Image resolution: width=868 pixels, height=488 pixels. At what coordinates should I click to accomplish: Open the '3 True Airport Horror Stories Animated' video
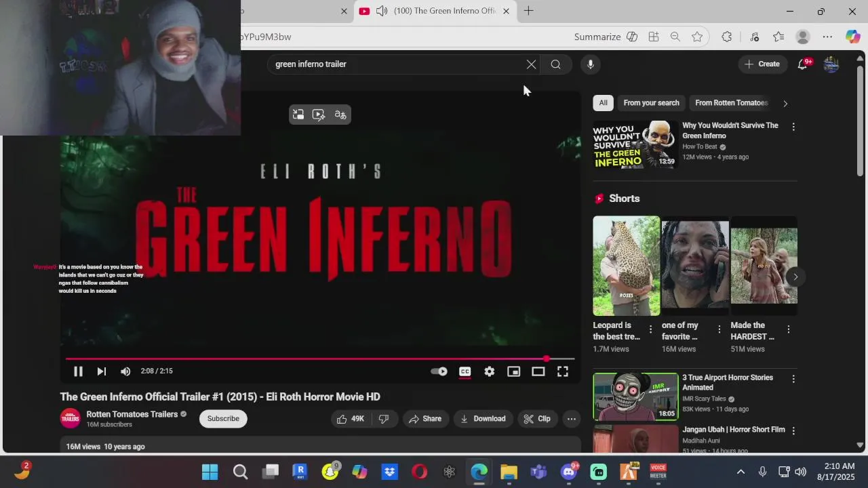click(x=635, y=396)
